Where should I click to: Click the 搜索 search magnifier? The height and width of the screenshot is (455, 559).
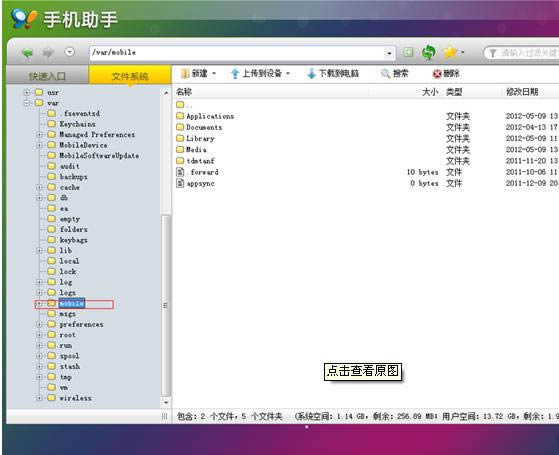tap(385, 74)
